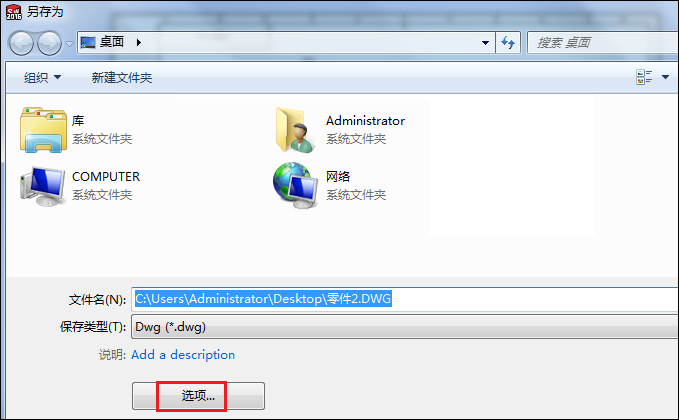Image resolution: width=679 pixels, height=420 pixels.
Task: Click the 桌面 desktop icon in address bar
Action: tap(88, 42)
